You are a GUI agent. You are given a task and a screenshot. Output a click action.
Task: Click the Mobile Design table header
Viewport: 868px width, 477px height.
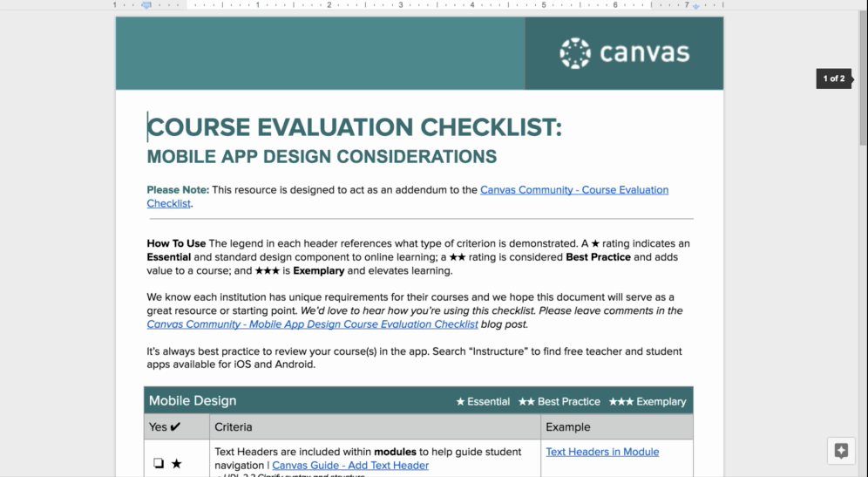pyautogui.click(x=193, y=401)
